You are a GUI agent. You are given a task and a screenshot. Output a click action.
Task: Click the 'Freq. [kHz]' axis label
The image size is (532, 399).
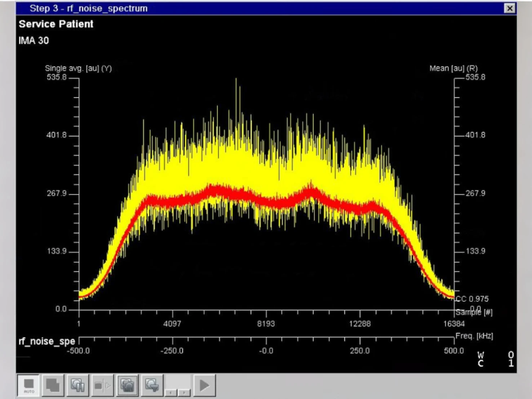[x=474, y=336]
